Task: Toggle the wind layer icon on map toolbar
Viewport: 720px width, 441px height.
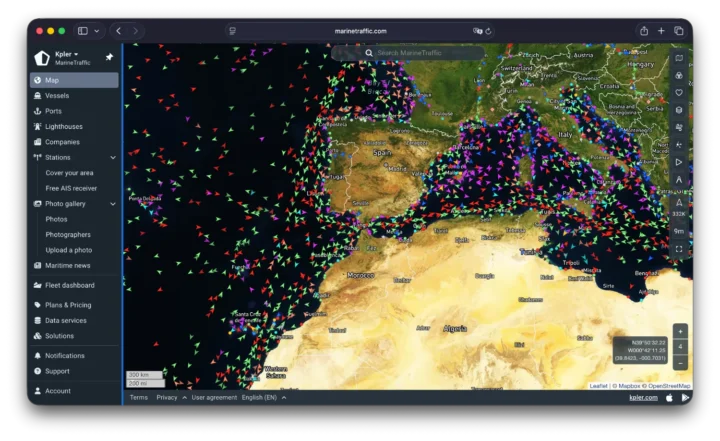Action: pos(679,127)
